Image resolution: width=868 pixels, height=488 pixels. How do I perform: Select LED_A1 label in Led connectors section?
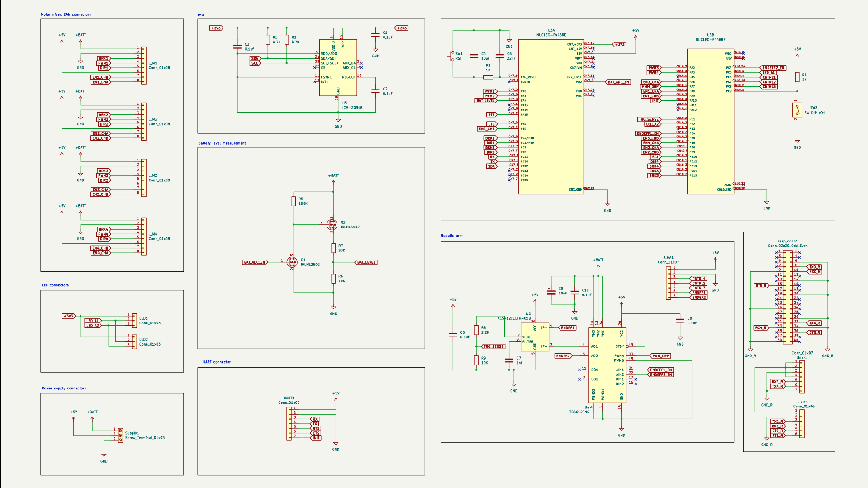[92, 321]
